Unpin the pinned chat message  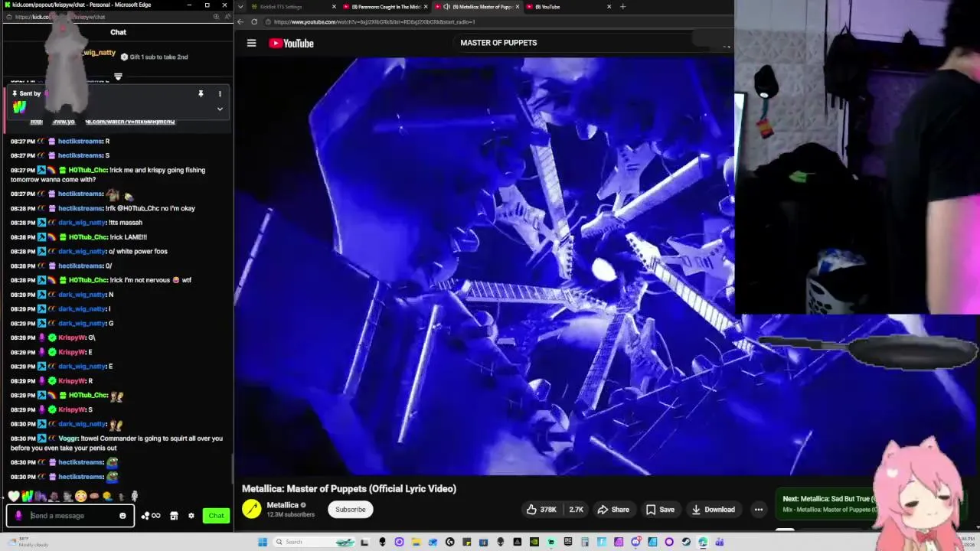click(201, 94)
